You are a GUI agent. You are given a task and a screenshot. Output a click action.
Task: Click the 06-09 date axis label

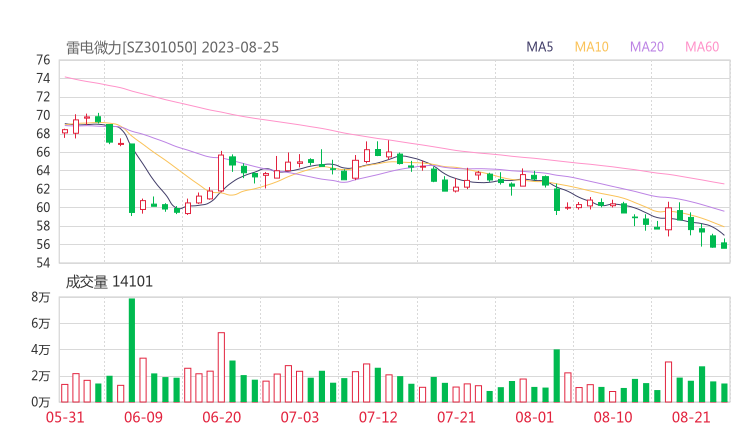[143, 417]
